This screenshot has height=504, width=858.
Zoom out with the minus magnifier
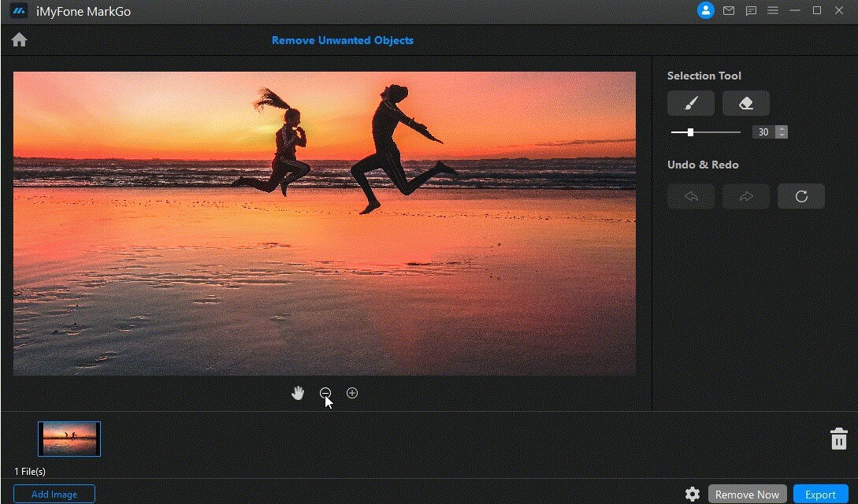point(325,393)
